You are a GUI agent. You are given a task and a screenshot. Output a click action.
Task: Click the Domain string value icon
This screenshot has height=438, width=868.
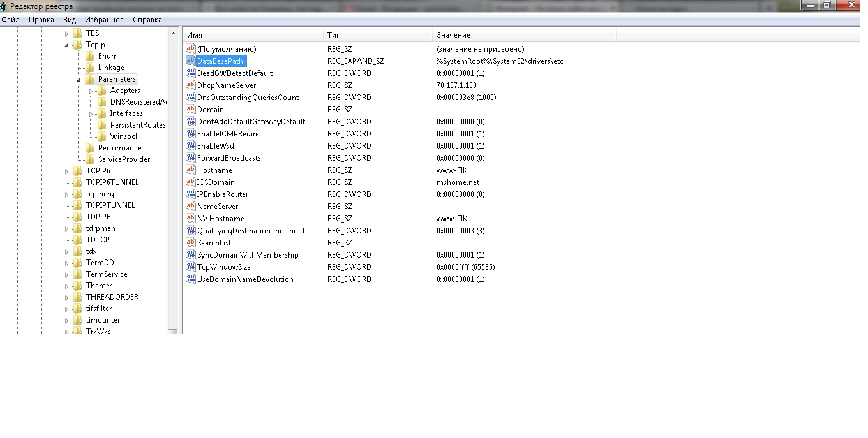pyautogui.click(x=190, y=109)
